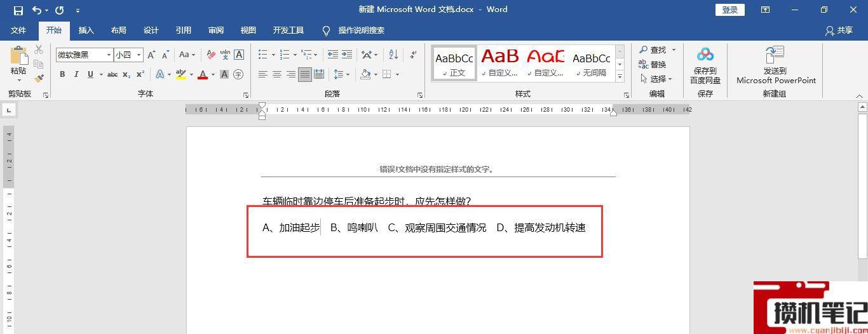The width and height of the screenshot is (868, 334).
Task: Apply the red font color
Action: pos(203,74)
